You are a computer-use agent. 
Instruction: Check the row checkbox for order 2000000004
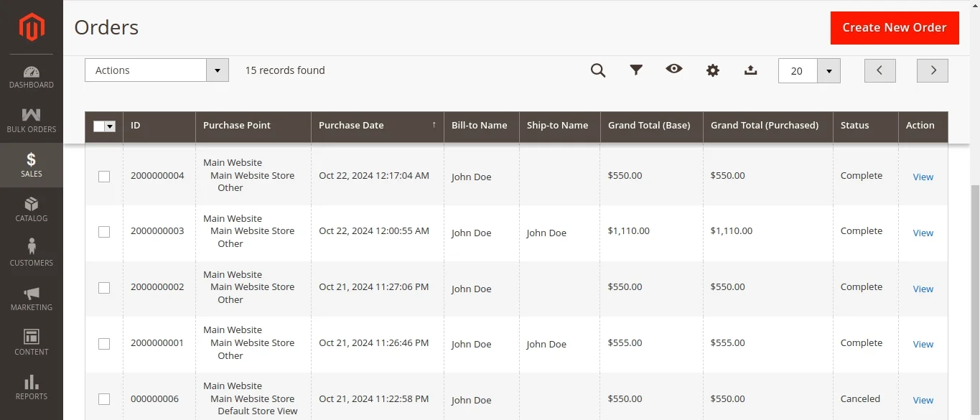pyautogui.click(x=103, y=176)
